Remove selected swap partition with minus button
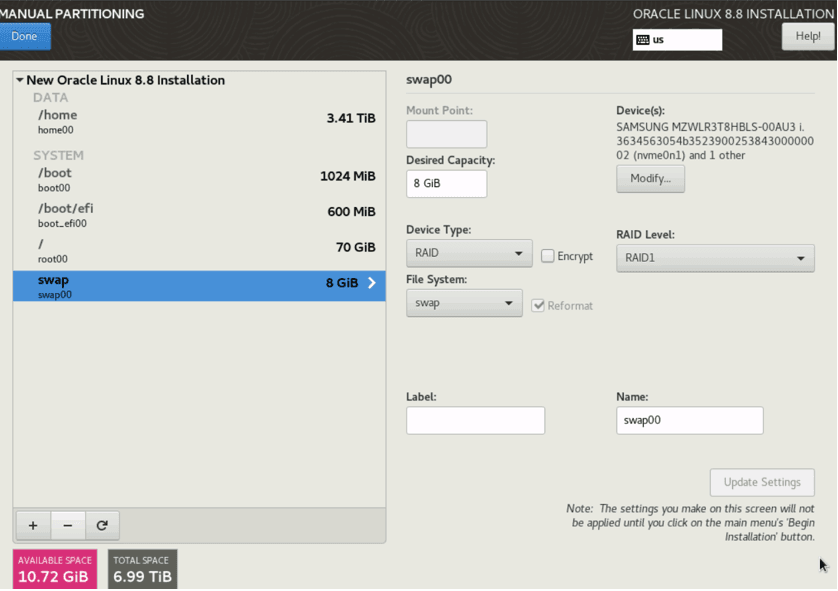The image size is (838, 591). tap(68, 525)
